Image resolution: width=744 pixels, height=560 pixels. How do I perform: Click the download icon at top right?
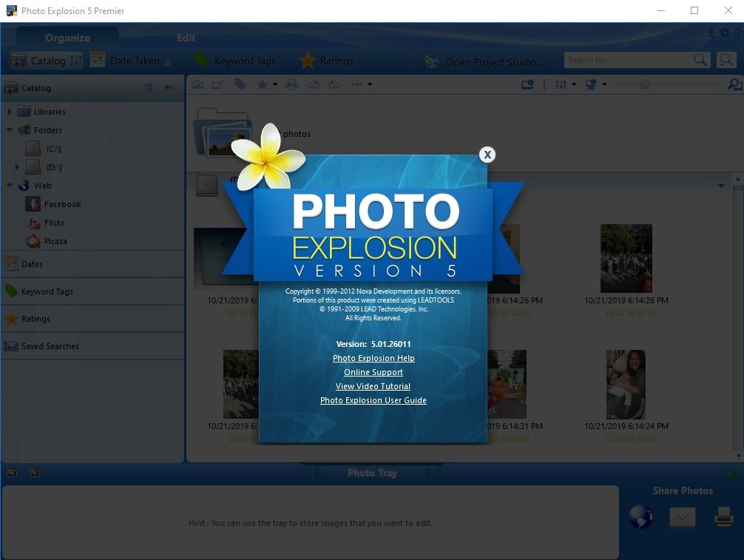(711, 33)
